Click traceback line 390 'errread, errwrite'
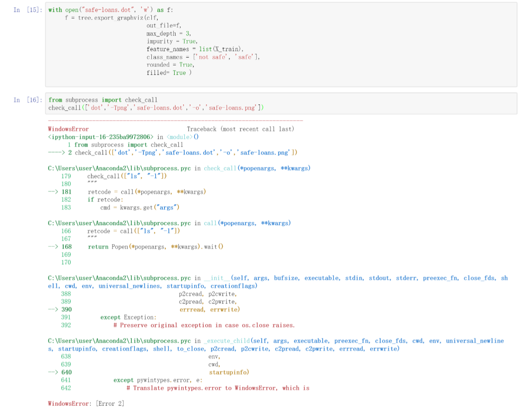The image size is (522, 420). [x=209, y=309]
